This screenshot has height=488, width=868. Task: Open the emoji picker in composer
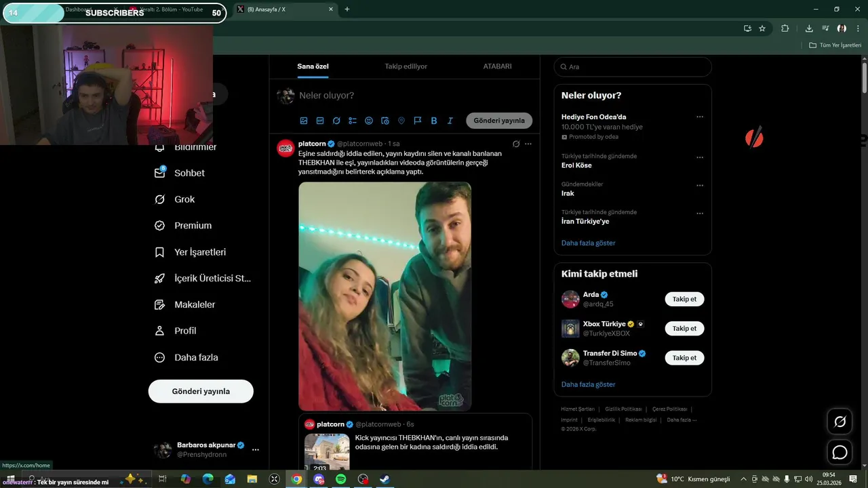(x=369, y=121)
